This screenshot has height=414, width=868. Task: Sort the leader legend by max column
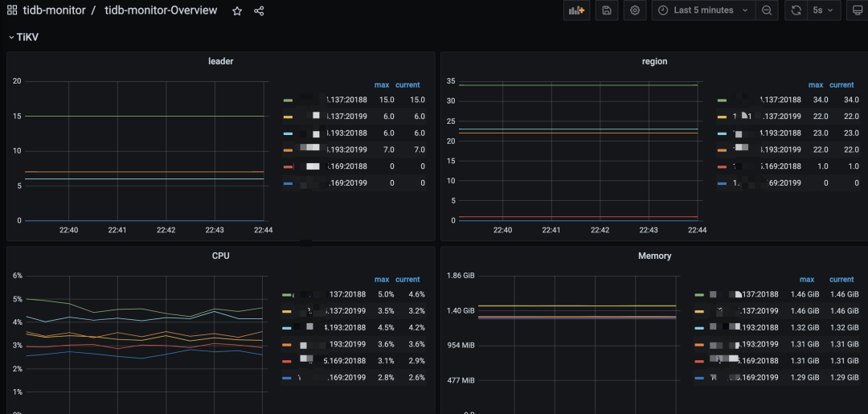coord(381,84)
